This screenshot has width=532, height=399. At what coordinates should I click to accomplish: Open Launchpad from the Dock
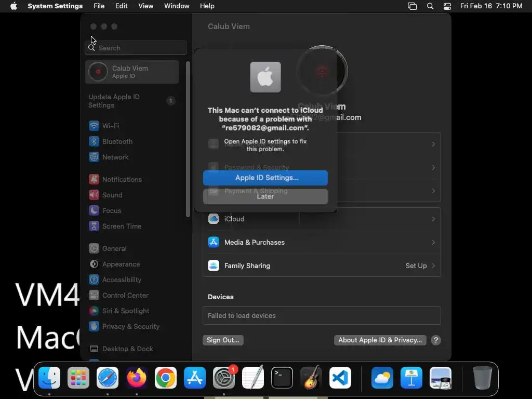click(x=78, y=378)
